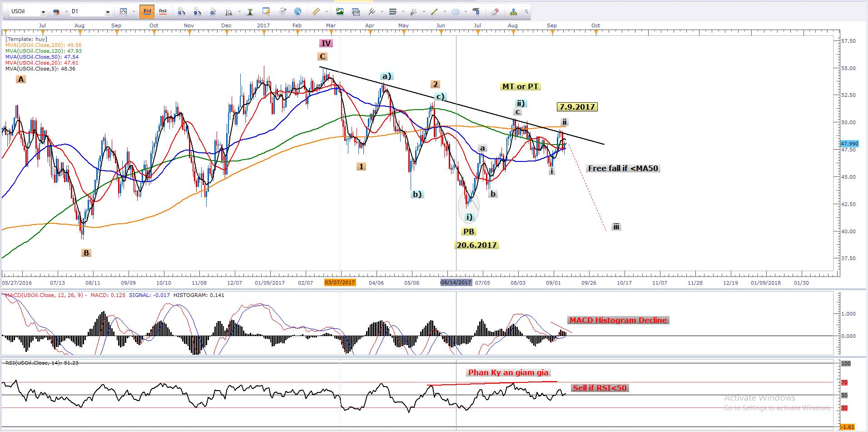Click the zoom out magnifier icon
This screenshot has height=432, width=868.
[197, 12]
